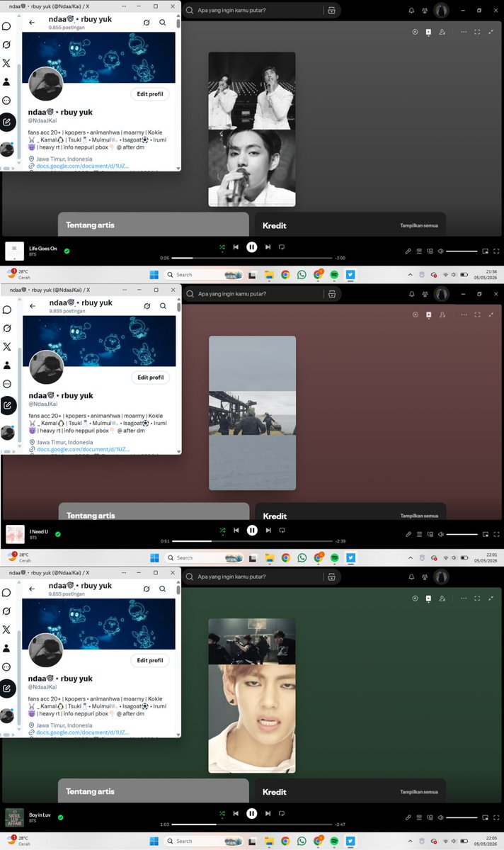Open Kredit card under I Need U canvas

[x=350, y=513]
